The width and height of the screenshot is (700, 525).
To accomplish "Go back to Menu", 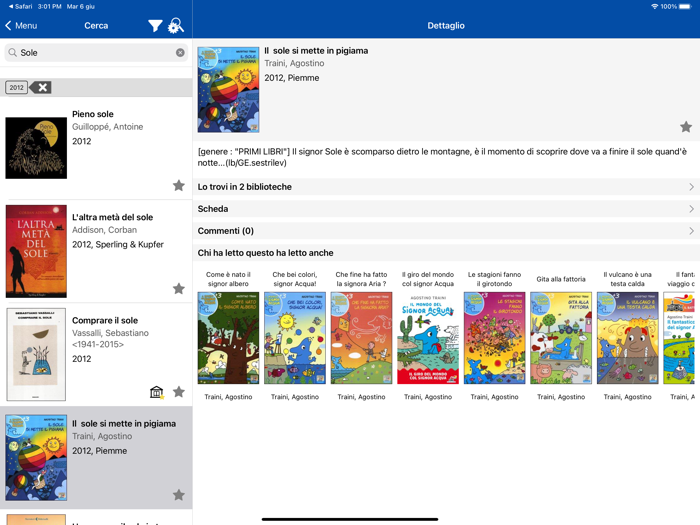I will coord(21,26).
